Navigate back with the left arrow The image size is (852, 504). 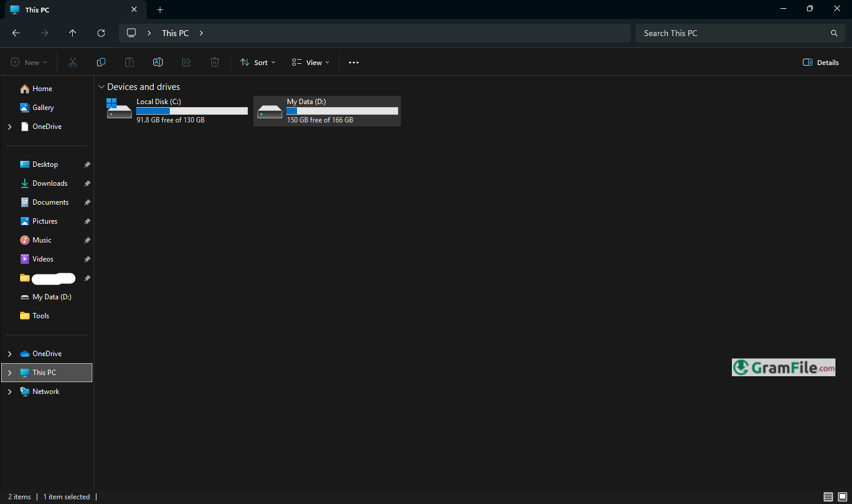pos(16,33)
